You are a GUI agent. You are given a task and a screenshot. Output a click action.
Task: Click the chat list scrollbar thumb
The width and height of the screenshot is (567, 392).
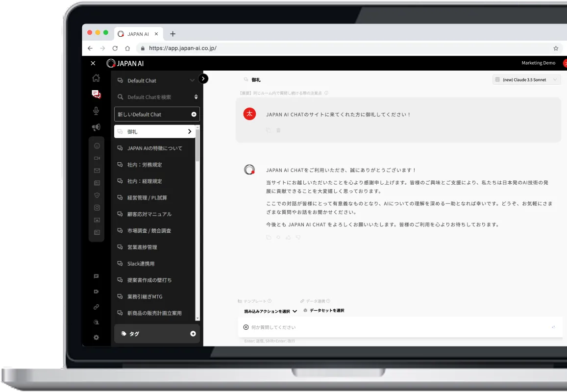click(x=197, y=145)
